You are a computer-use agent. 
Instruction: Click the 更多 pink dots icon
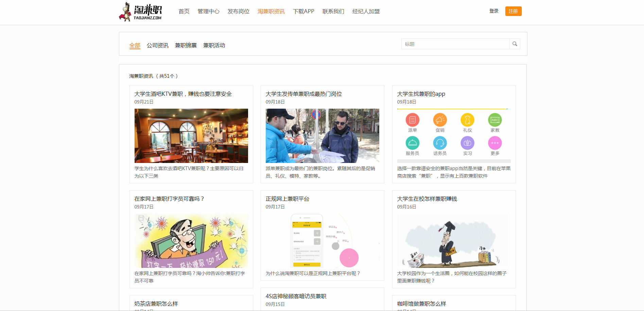495,143
